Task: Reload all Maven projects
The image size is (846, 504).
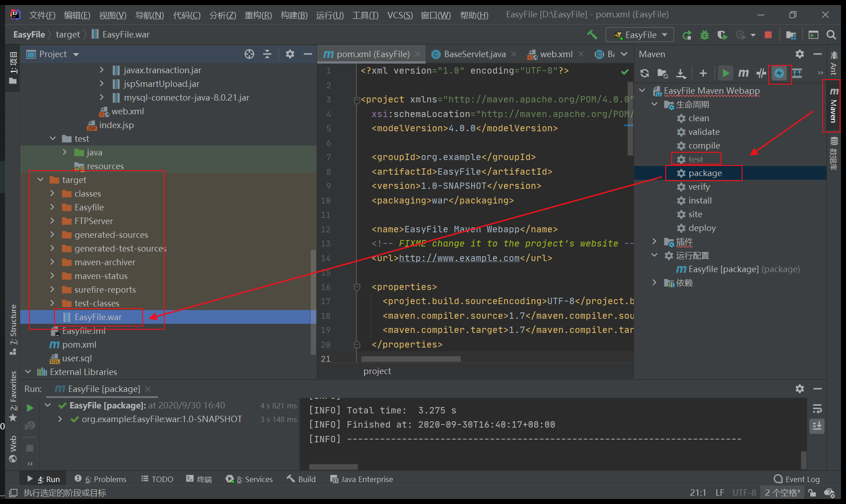Action: click(645, 73)
